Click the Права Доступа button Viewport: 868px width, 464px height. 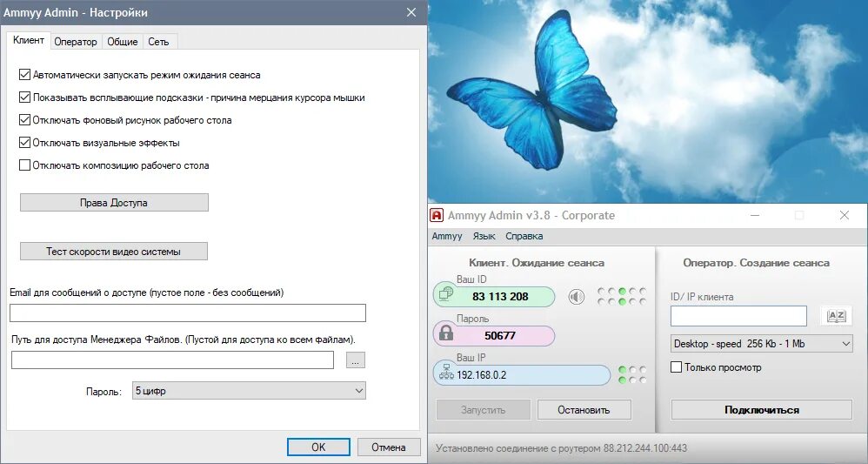tap(114, 202)
